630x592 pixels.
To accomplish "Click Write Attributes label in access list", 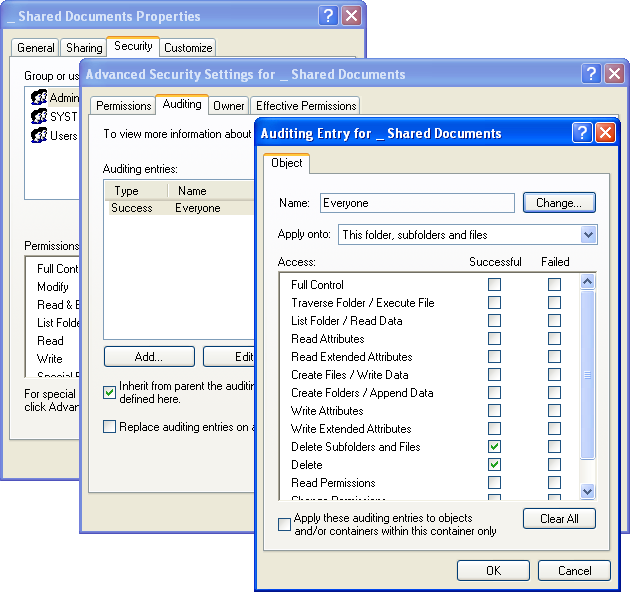I will pos(327,411).
